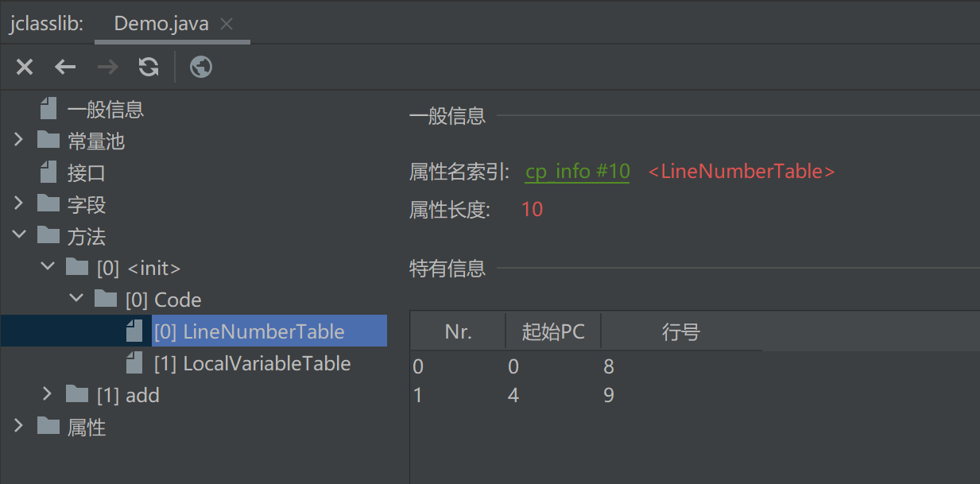Open the cp_info #10 link
Screen dimensions: 980x484
tap(577, 172)
